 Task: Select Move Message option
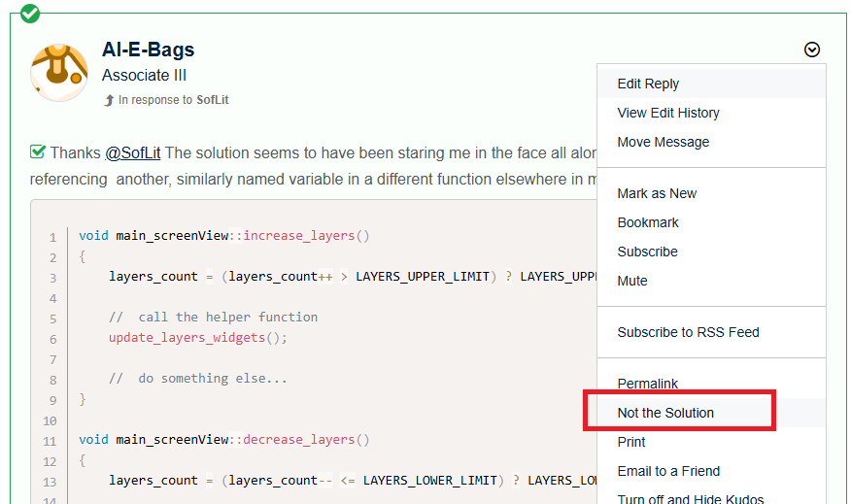tap(711, 142)
